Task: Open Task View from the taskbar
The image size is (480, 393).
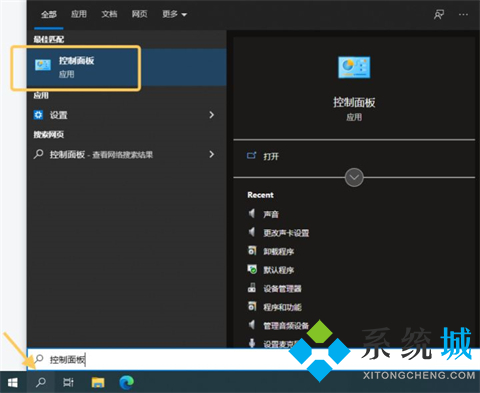Action: (x=68, y=382)
